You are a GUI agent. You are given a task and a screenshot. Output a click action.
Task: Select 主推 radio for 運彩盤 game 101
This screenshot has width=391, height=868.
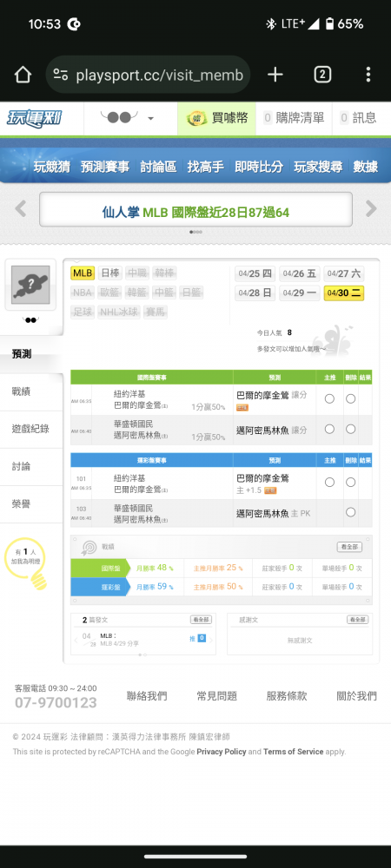(x=329, y=482)
